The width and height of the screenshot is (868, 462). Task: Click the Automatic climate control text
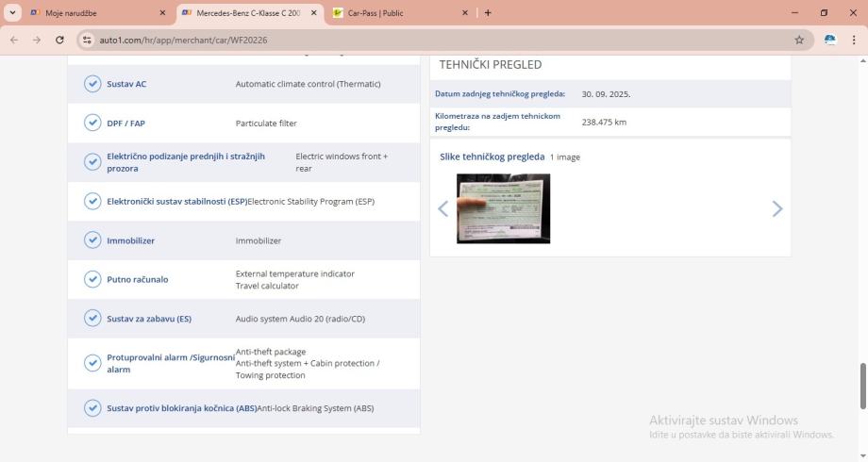308,84
